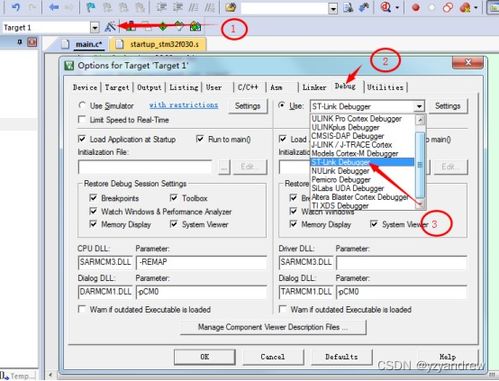
Task: Click the OK button
Action: (205, 357)
